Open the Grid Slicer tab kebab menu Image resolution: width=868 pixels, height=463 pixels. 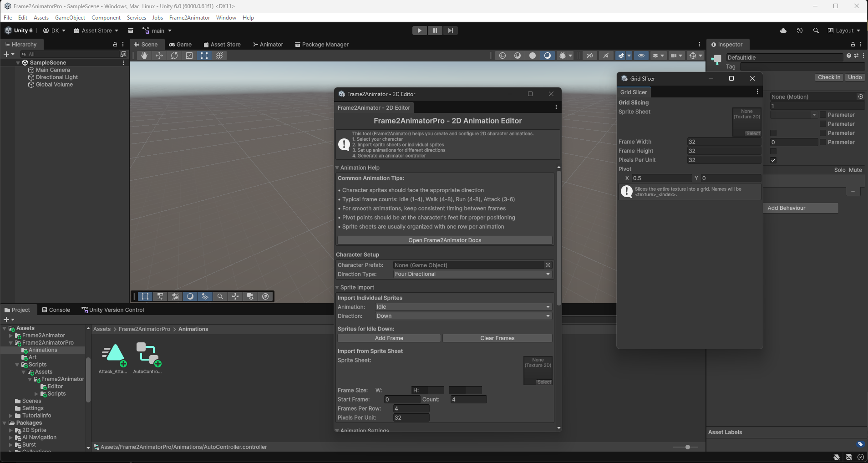point(757,92)
